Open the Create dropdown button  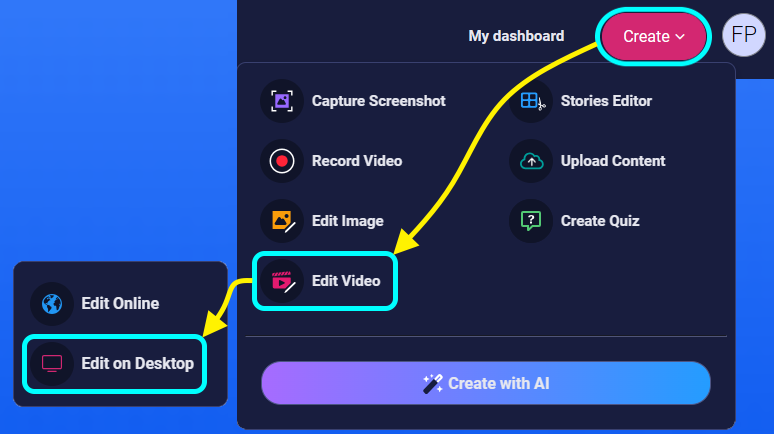click(654, 37)
